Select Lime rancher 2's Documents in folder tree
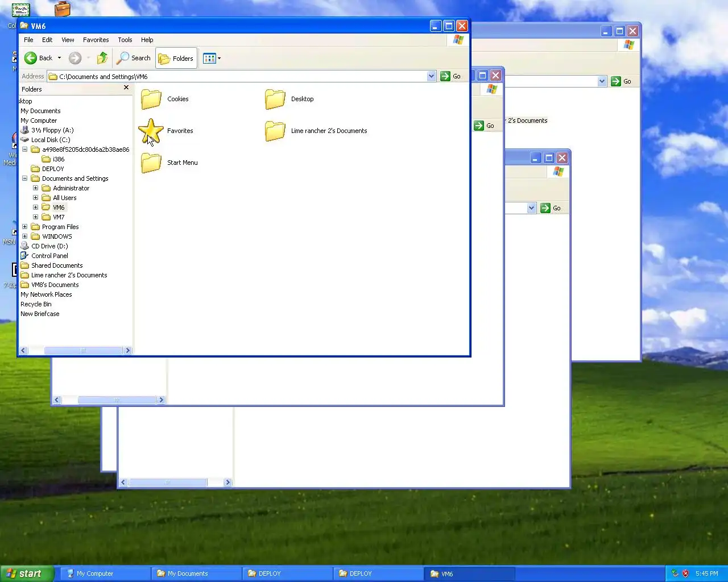Image resolution: width=728 pixels, height=582 pixels. click(x=64, y=275)
